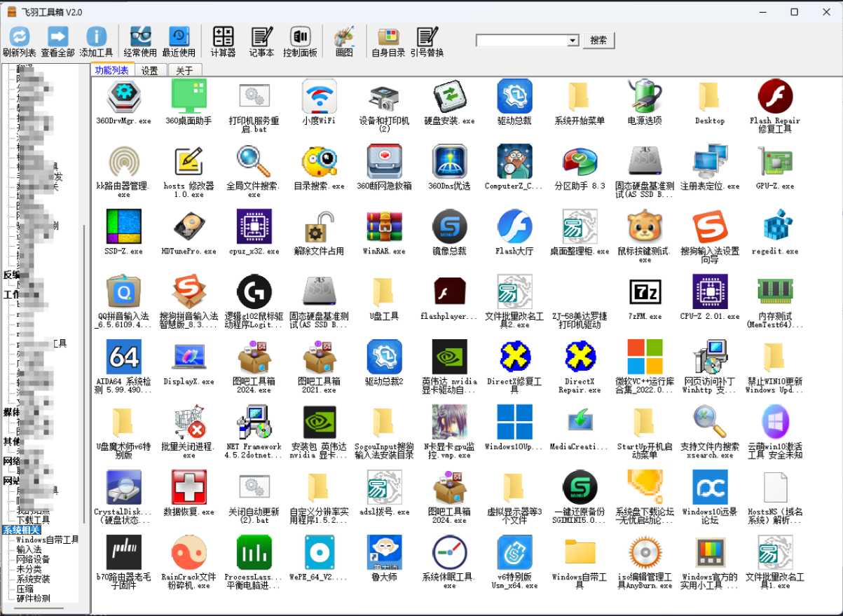Click the regedit.exe icon
The image size is (843, 616).
tap(774, 227)
